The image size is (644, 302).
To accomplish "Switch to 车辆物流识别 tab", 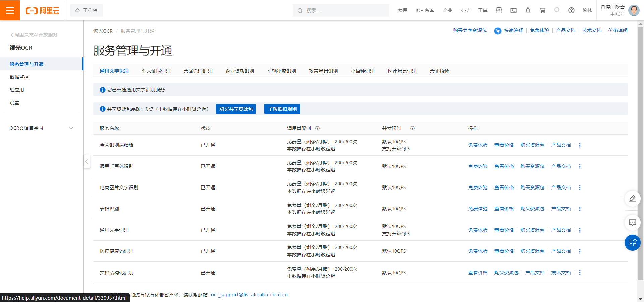I will (282, 71).
